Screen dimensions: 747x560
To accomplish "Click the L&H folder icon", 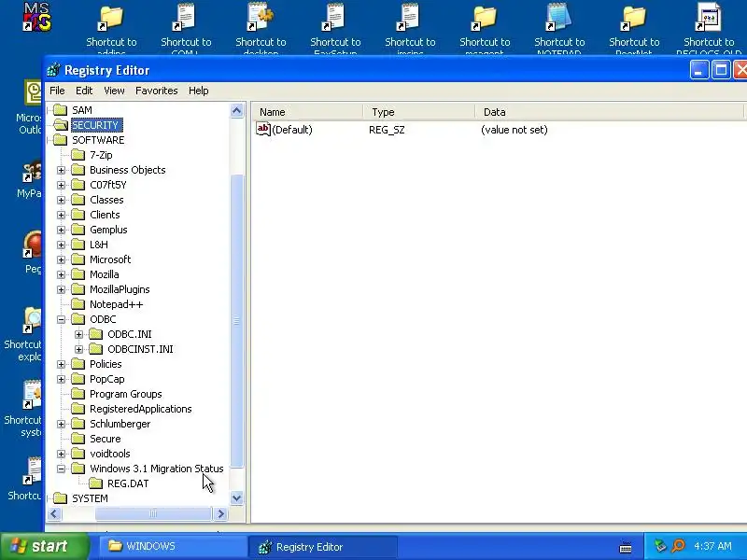I will point(78,245).
